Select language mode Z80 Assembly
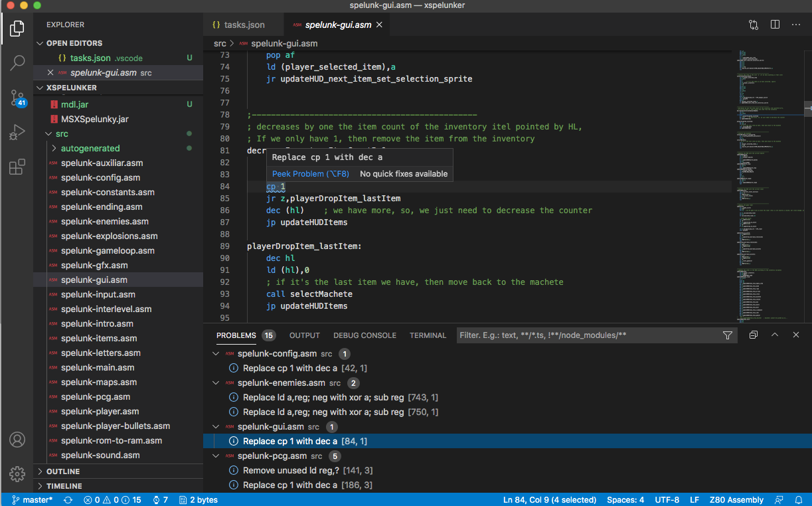This screenshot has width=812, height=506. coord(736,499)
